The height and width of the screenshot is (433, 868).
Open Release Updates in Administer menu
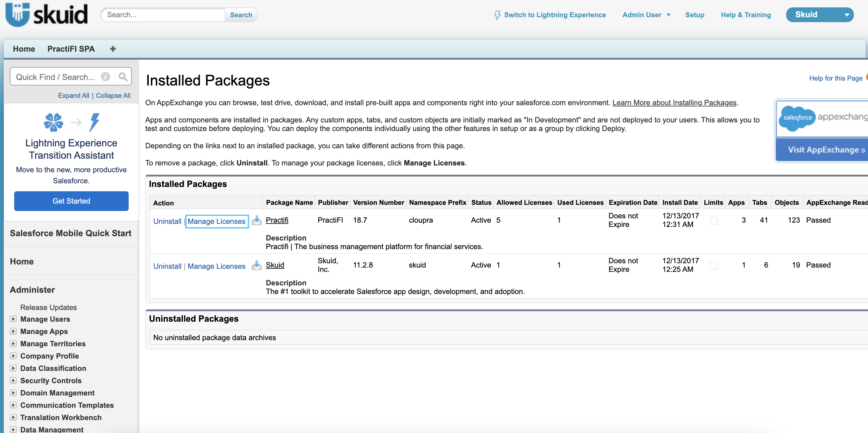[x=49, y=307]
